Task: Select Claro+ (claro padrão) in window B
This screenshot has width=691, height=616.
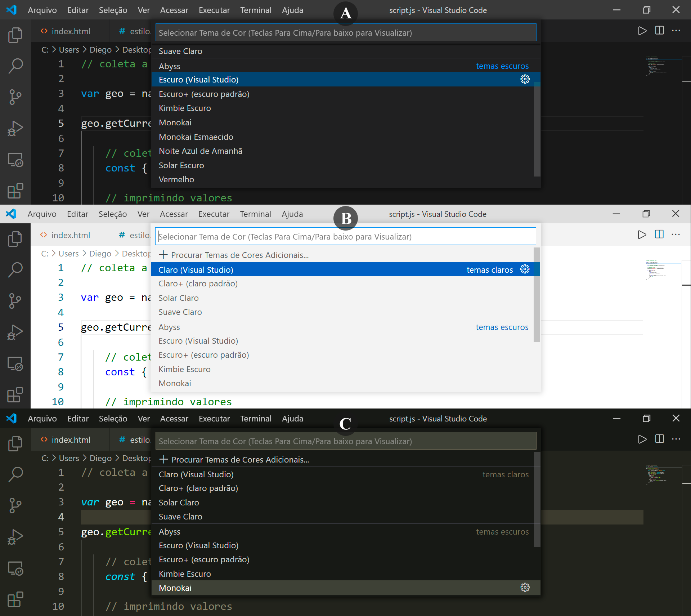Action: click(345, 284)
